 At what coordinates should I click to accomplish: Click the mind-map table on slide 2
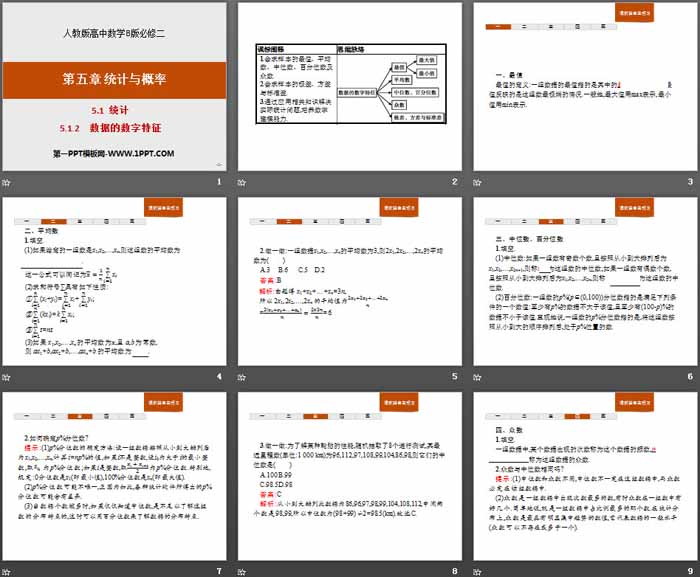(351, 84)
